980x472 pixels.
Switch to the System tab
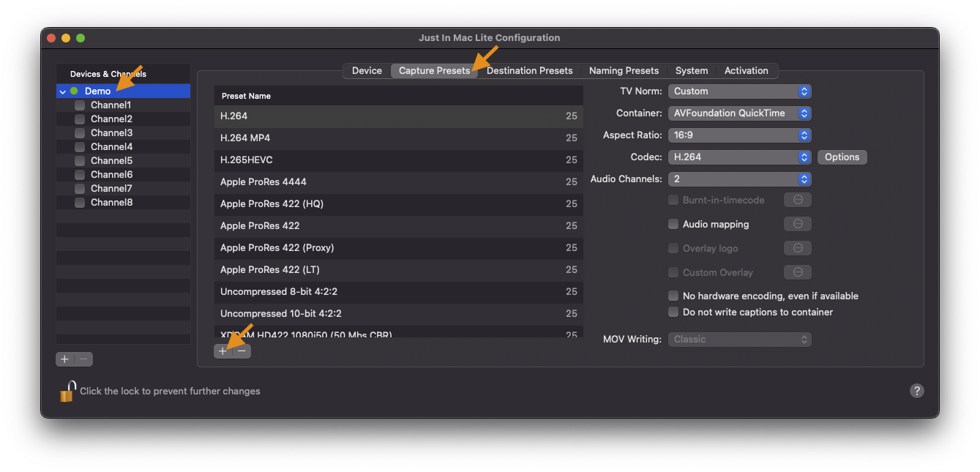[692, 71]
